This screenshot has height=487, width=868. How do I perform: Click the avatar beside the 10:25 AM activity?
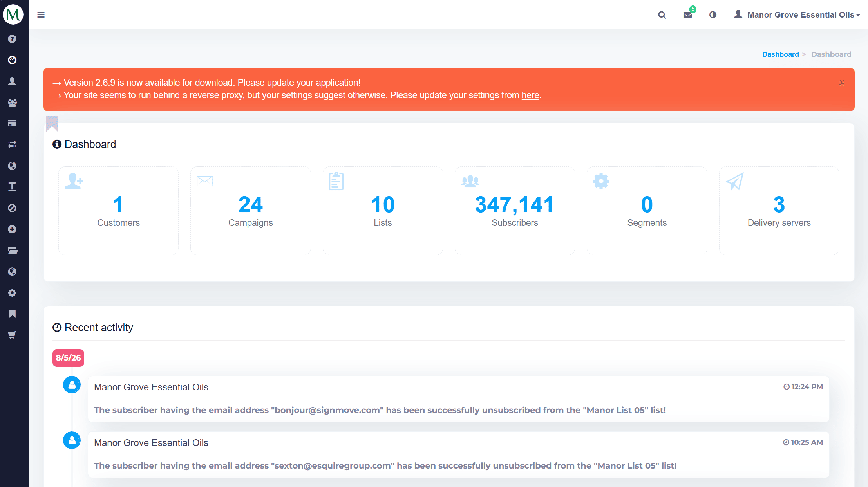pos(72,440)
